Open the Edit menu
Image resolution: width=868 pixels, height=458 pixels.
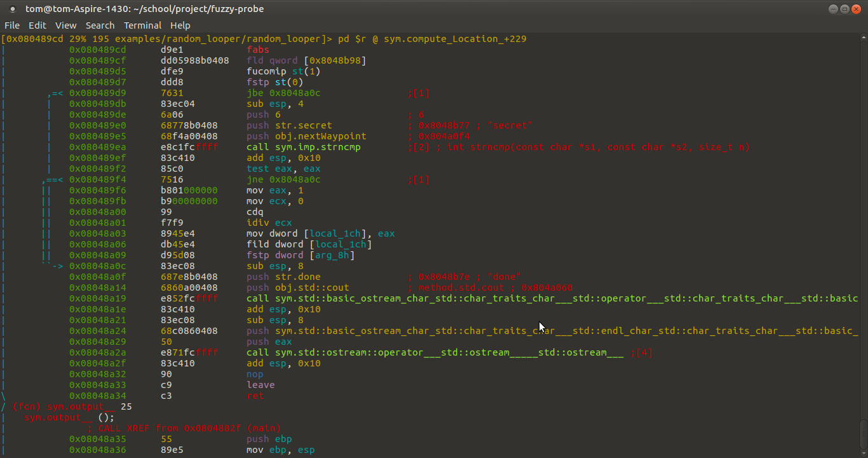pos(37,25)
